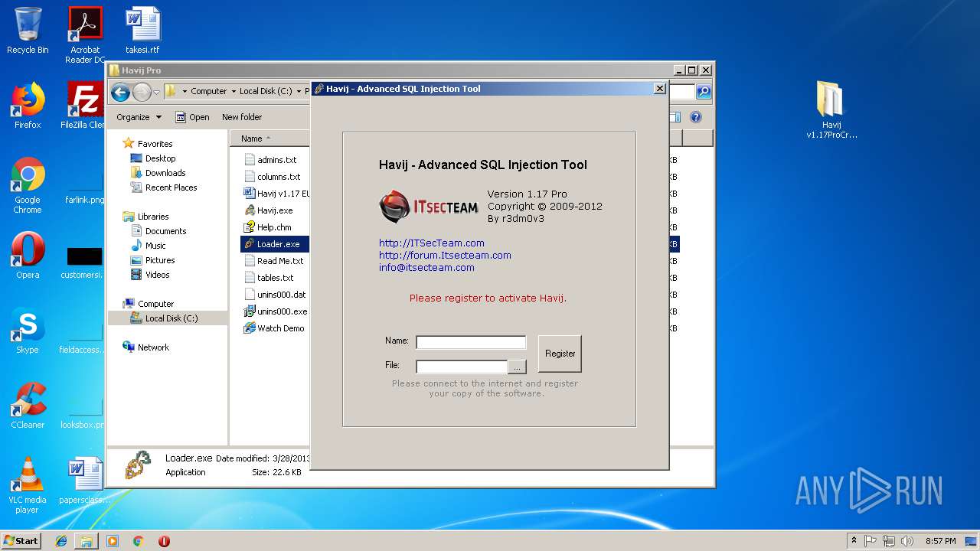Image resolution: width=980 pixels, height=551 pixels.
Task: Launch CCleaner desktop shortcut
Action: tap(28, 406)
